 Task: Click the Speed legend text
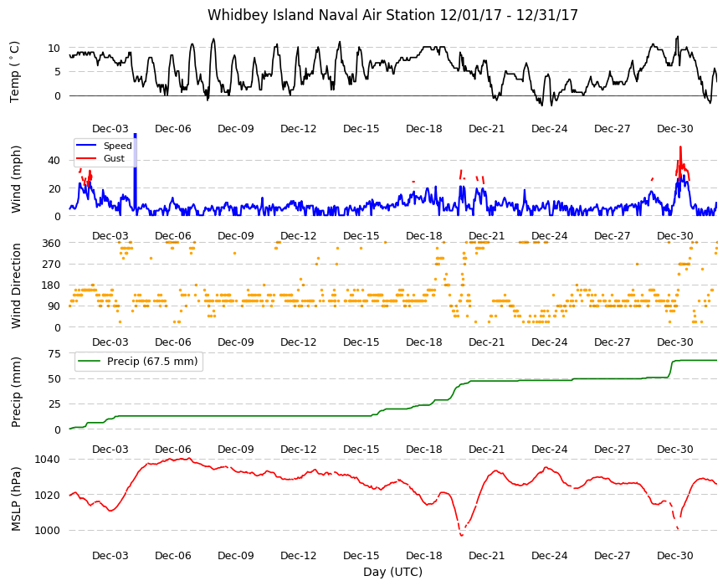point(117,146)
